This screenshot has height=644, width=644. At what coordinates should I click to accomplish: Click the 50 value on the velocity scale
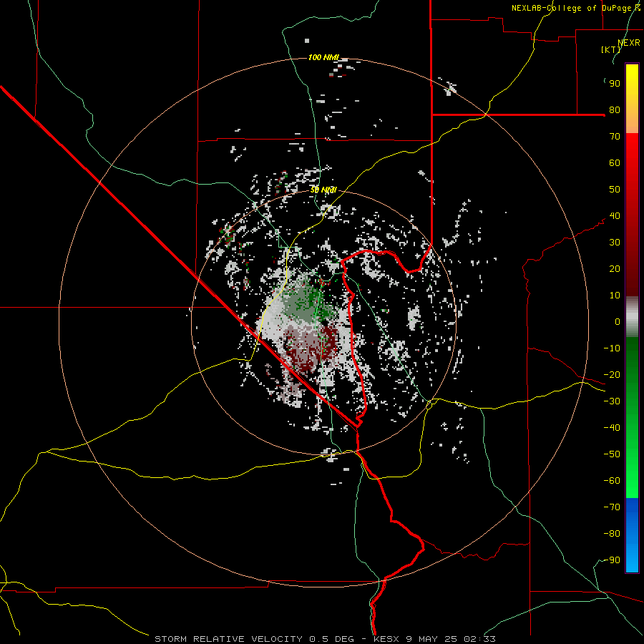click(x=615, y=190)
